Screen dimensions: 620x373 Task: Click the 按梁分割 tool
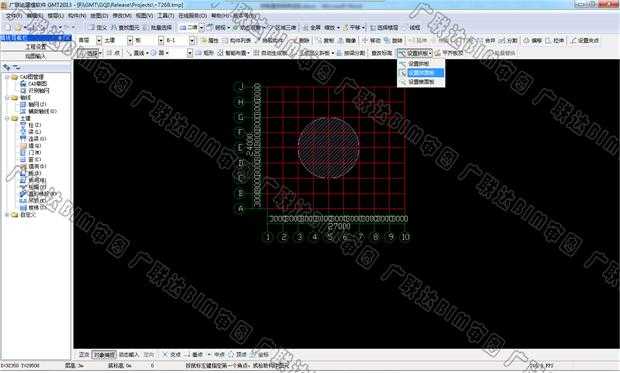351,53
